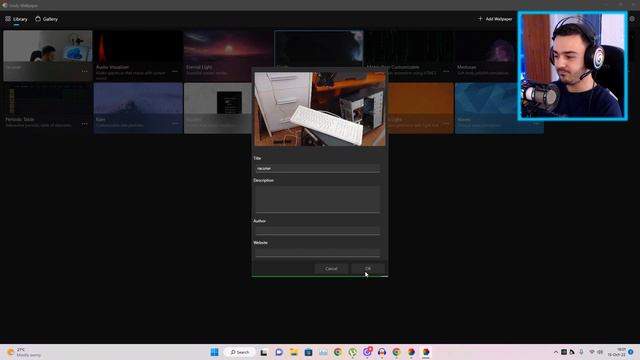
Task: Open the volume tray icon
Action: (x=600, y=352)
